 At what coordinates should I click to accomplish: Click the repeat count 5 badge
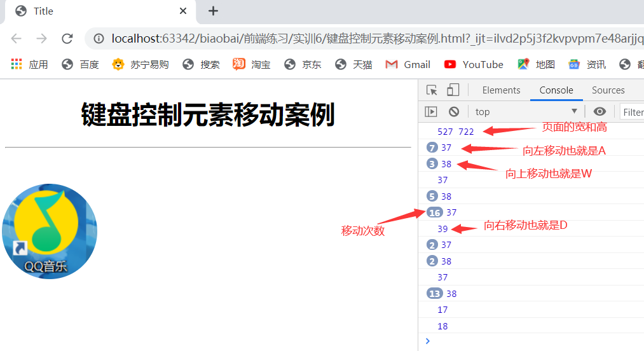coord(432,196)
